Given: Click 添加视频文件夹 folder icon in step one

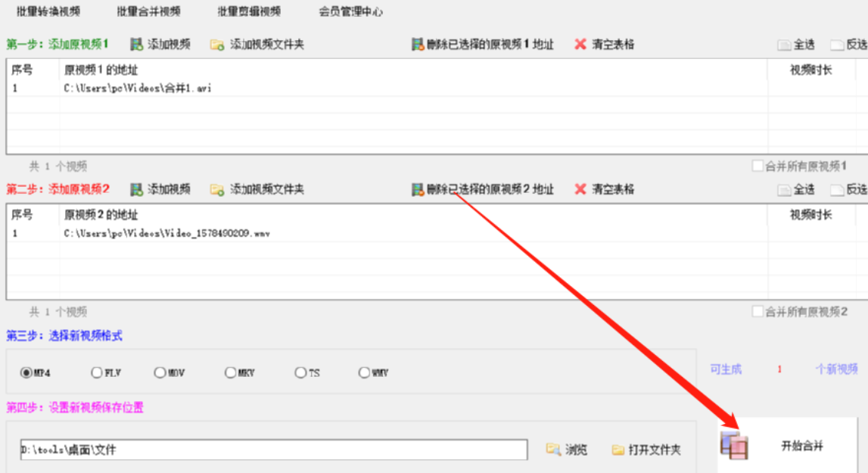Looking at the screenshot, I should pos(217,45).
